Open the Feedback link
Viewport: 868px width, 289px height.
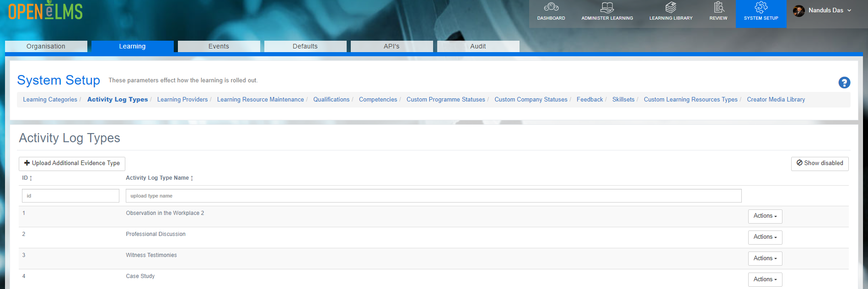(590, 100)
